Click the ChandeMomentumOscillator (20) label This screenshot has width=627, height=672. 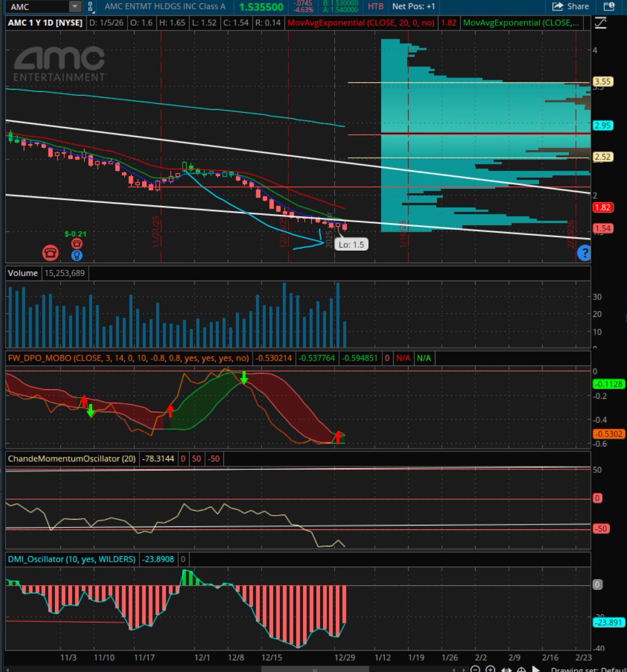pyautogui.click(x=72, y=458)
